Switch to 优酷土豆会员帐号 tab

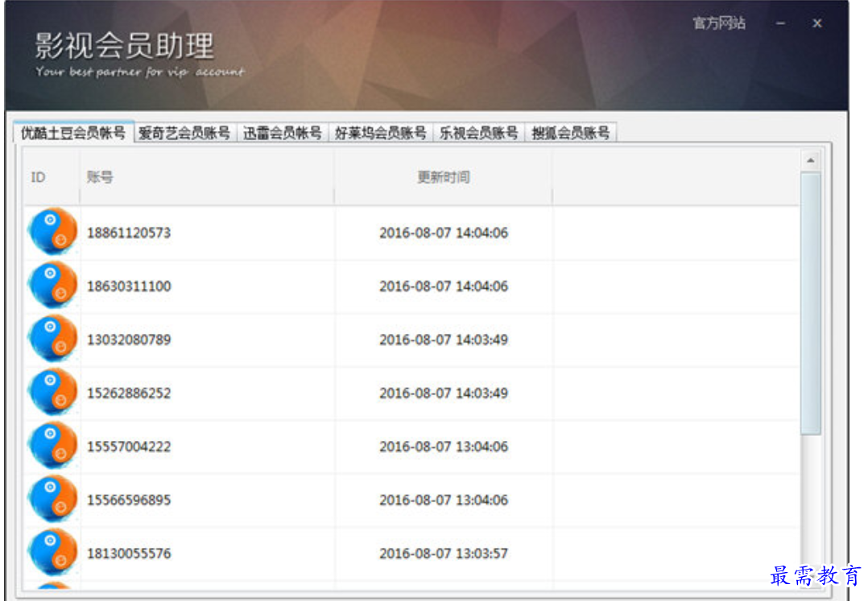pos(73,133)
